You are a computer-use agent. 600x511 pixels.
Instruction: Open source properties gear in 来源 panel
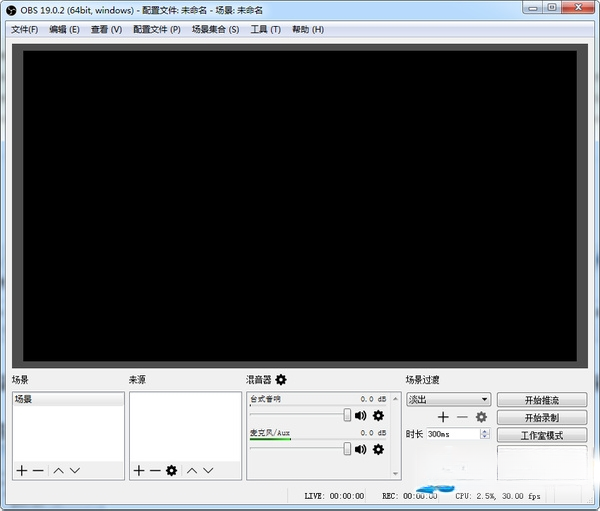pyautogui.click(x=171, y=470)
